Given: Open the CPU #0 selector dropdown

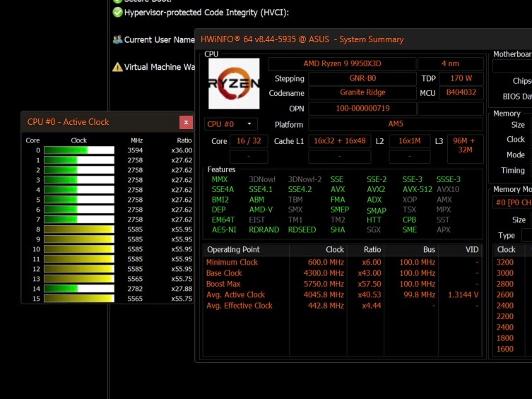Looking at the screenshot, I should tap(231, 124).
